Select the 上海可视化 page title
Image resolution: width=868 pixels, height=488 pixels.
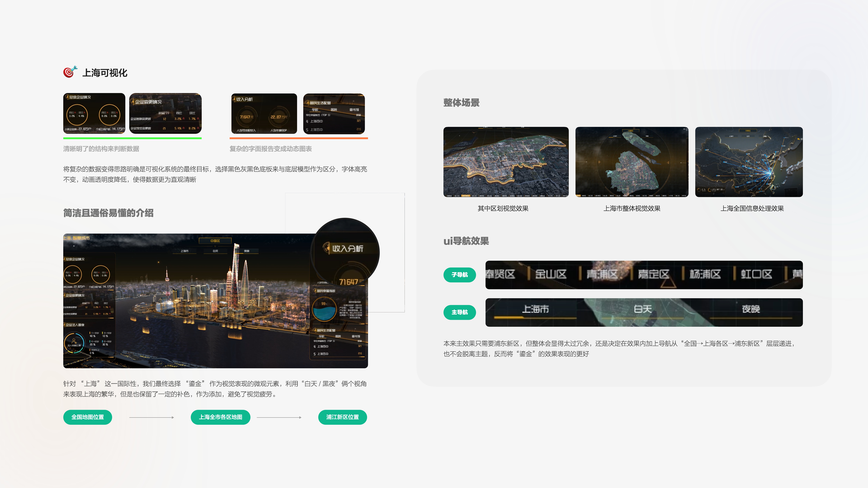tap(105, 73)
